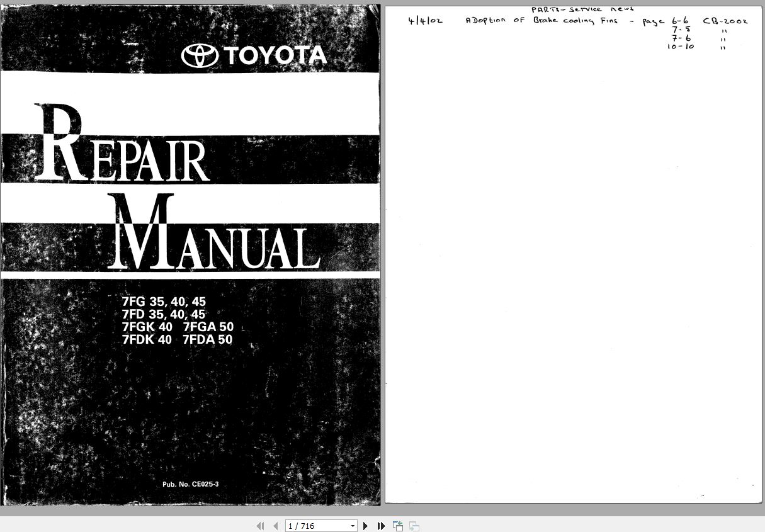Click the model line 7FG 35, 40, 45
This screenshot has width=765, height=532.
pyautogui.click(x=164, y=302)
